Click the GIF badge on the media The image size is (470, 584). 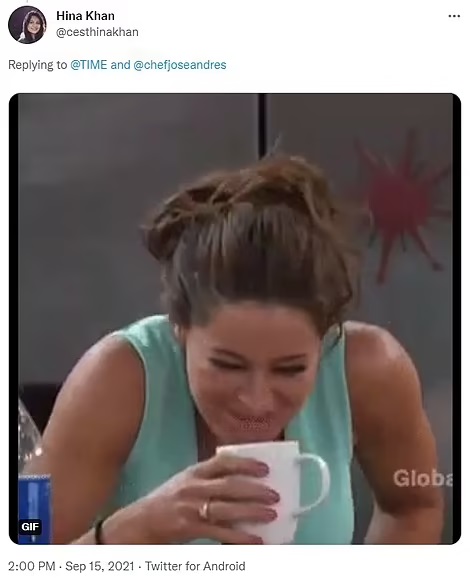coord(30,526)
